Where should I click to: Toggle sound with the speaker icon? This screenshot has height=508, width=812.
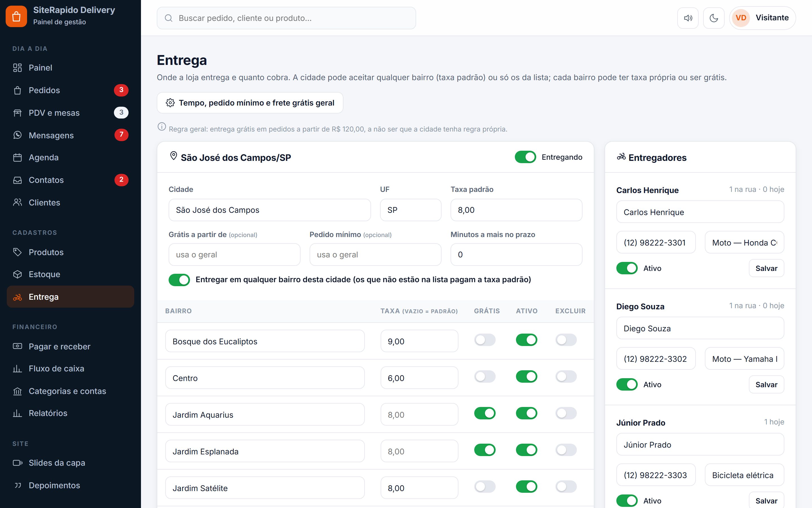pyautogui.click(x=688, y=18)
